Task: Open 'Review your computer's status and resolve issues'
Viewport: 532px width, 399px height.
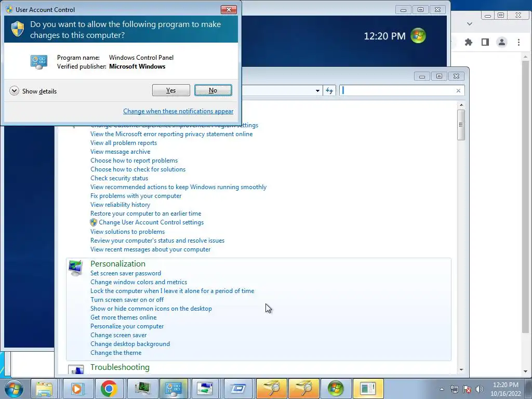Action: (157, 241)
